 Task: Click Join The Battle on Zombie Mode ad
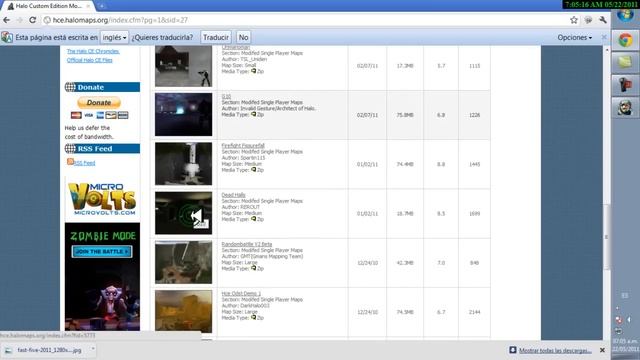pyautogui.click(x=102, y=251)
